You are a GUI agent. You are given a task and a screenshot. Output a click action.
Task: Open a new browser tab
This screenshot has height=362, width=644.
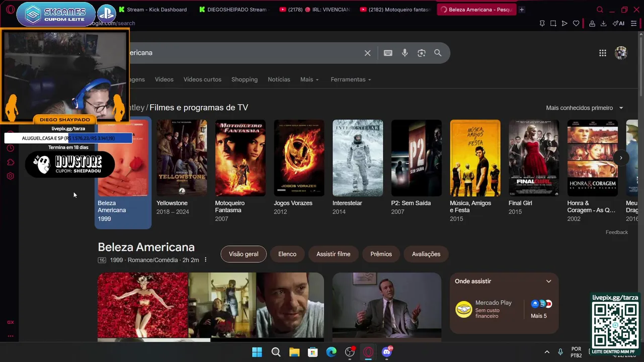tap(522, 10)
